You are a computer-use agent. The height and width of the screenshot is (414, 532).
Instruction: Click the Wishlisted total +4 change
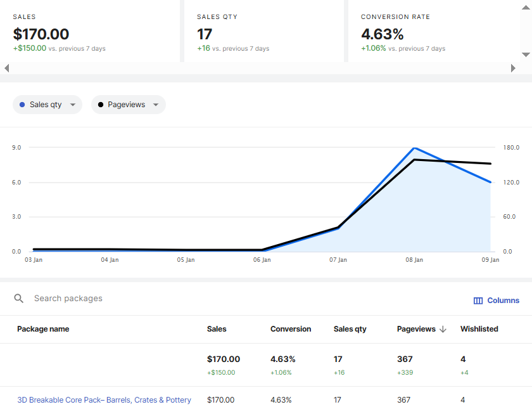(464, 373)
